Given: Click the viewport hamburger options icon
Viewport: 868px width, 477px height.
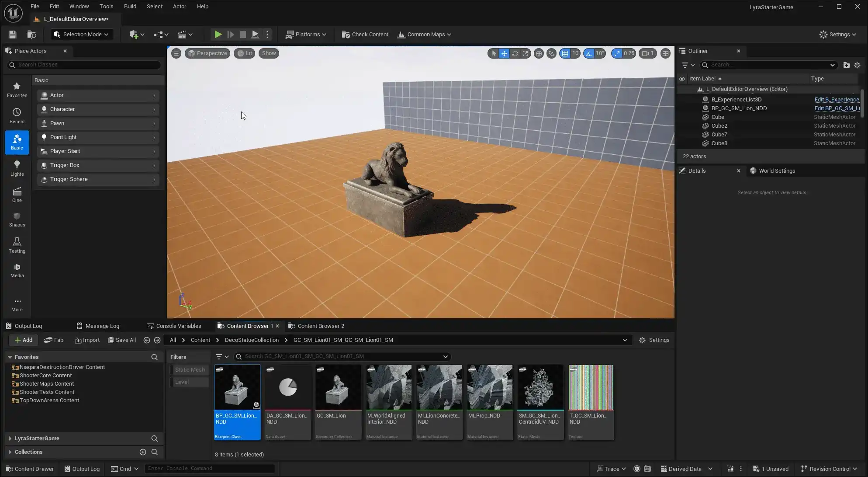Looking at the screenshot, I should (x=176, y=53).
